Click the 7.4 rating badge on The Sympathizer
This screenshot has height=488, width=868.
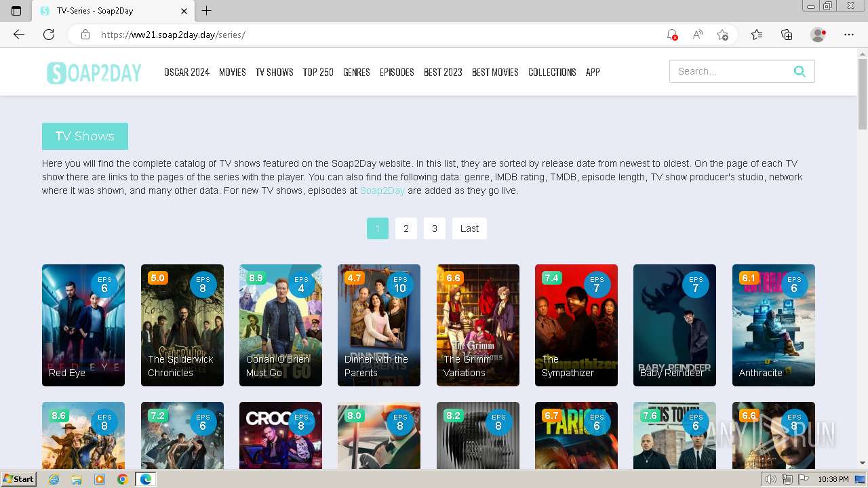click(x=551, y=278)
